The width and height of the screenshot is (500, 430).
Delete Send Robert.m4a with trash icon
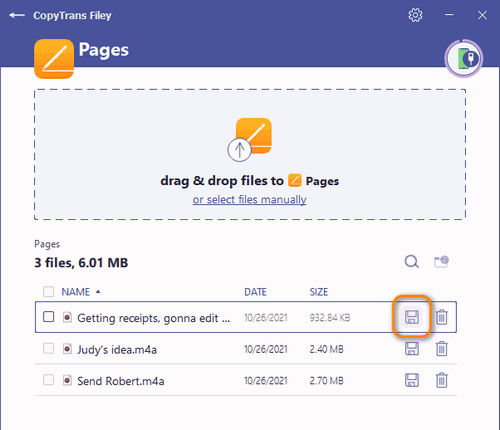(442, 380)
